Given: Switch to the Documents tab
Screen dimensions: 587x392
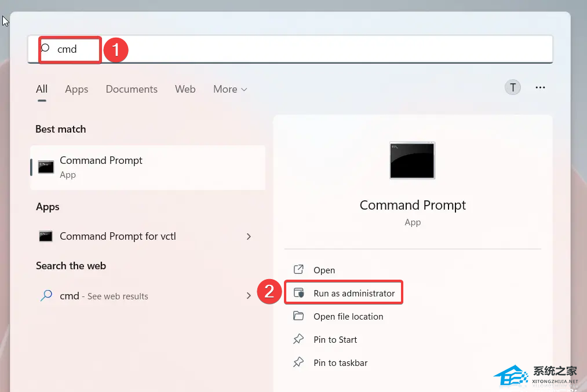Looking at the screenshot, I should [132, 89].
